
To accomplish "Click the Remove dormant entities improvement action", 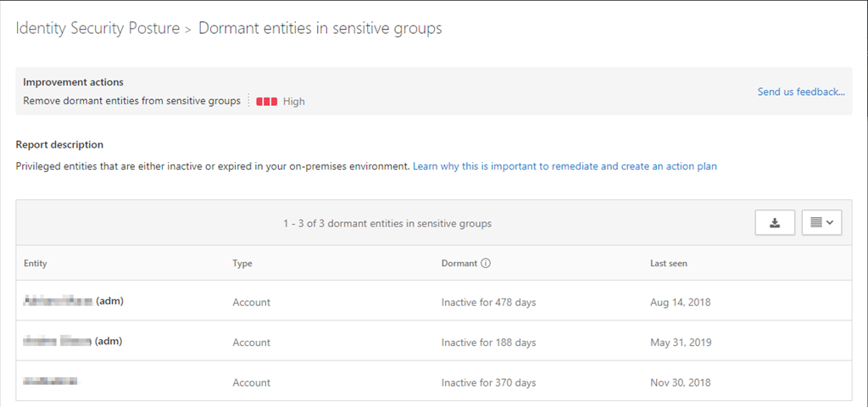I will coord(131,101).
